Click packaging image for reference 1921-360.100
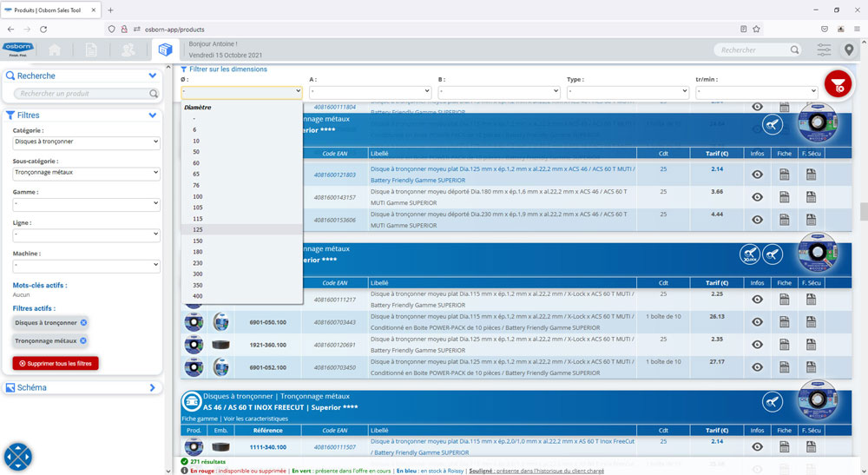The image size is (868, 475). [220, 345]
